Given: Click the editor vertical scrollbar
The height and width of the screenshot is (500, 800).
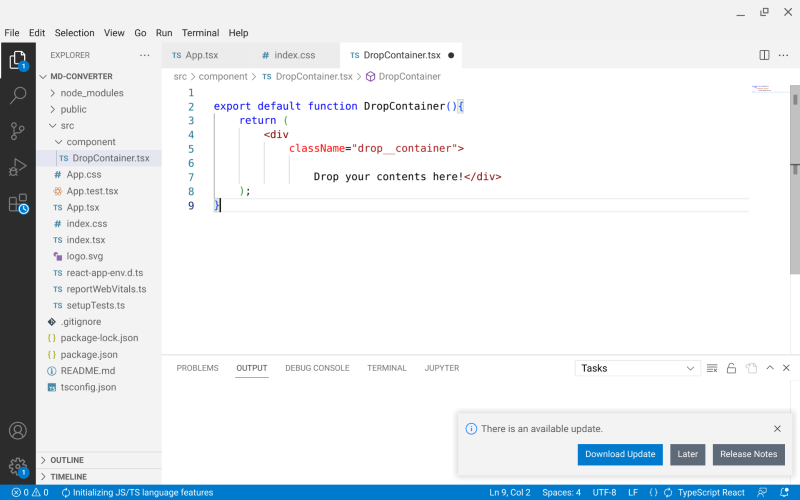Looking at the screenshot, I should tap(795, 180).
